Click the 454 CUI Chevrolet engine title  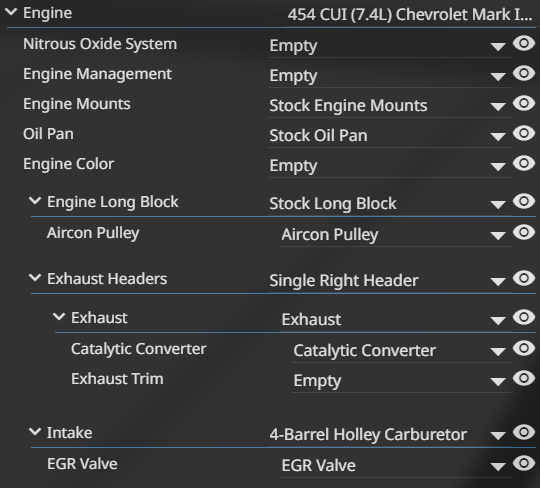click(410, 14)
